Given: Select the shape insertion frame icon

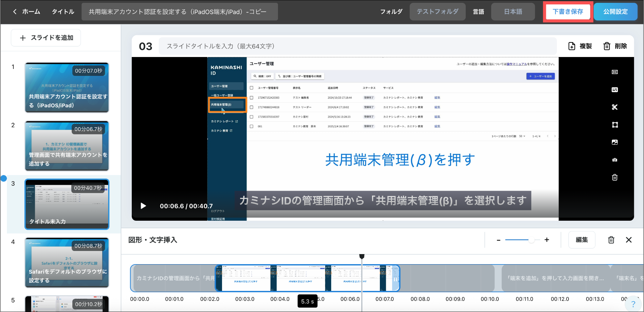Looking at the screenshot, I should click(x=615, y=125).
